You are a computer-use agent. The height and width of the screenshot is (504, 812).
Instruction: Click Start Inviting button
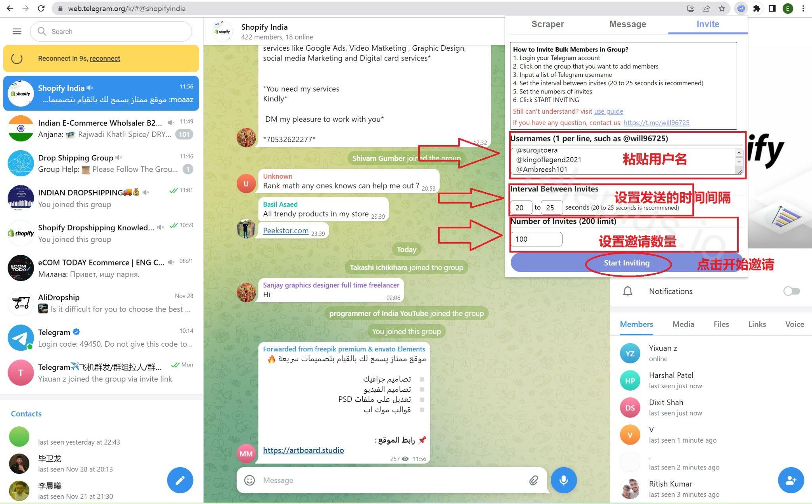(627, 262)
